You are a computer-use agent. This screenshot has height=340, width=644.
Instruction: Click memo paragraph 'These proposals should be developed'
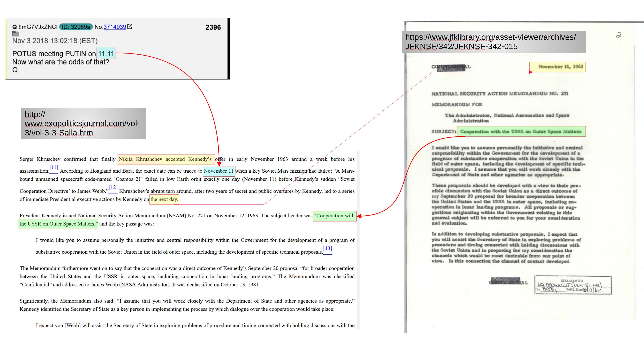(x=506, y=204)
